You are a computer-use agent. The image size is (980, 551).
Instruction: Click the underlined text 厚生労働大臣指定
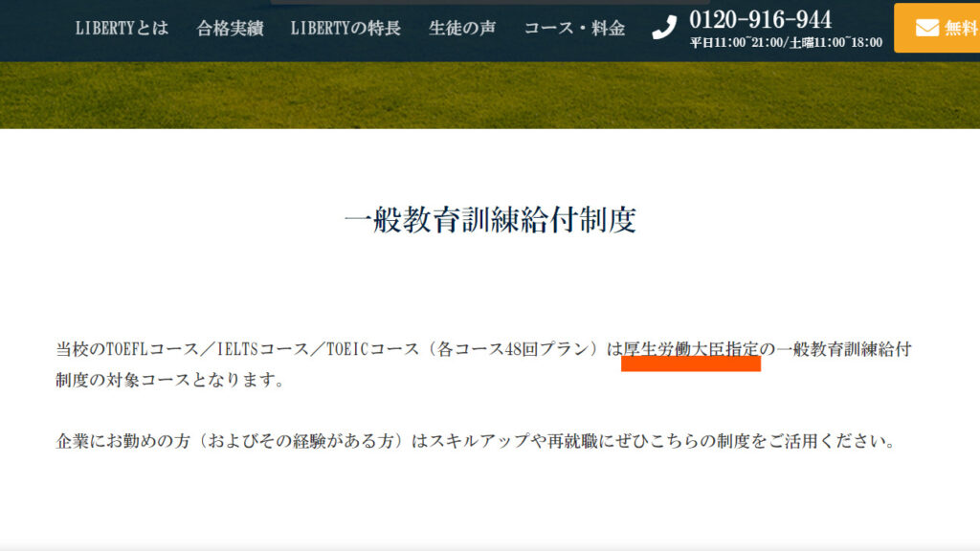pos(691,348)
